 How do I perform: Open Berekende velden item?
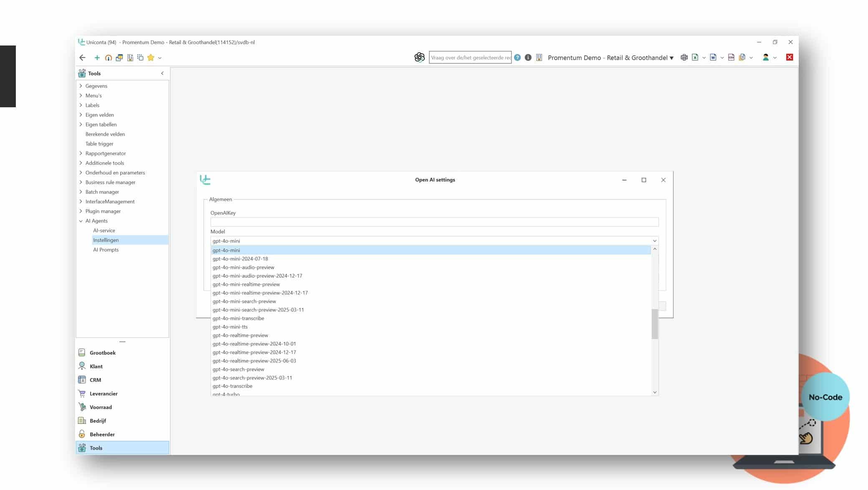tap(105, 134)
